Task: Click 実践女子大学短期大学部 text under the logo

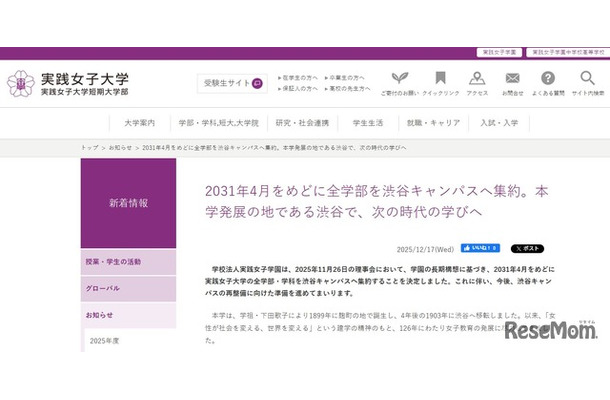Action: click(84, 92)
